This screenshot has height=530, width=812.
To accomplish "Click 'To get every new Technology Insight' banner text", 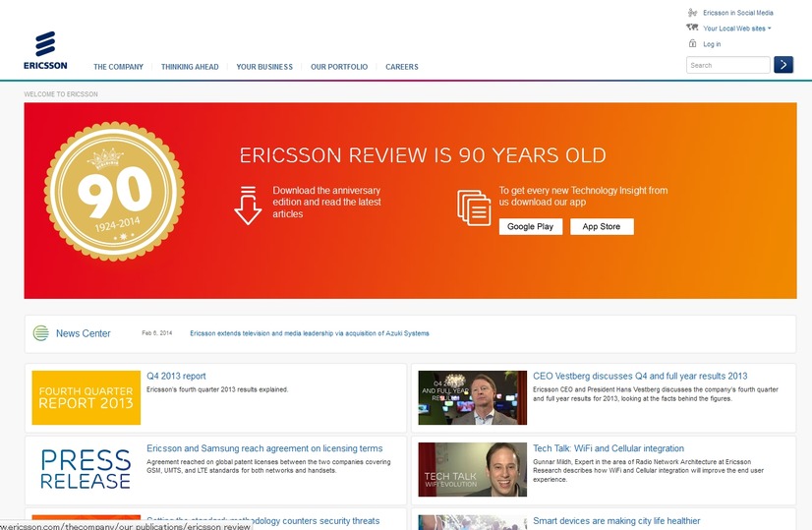I will click(x=583, y=197).
